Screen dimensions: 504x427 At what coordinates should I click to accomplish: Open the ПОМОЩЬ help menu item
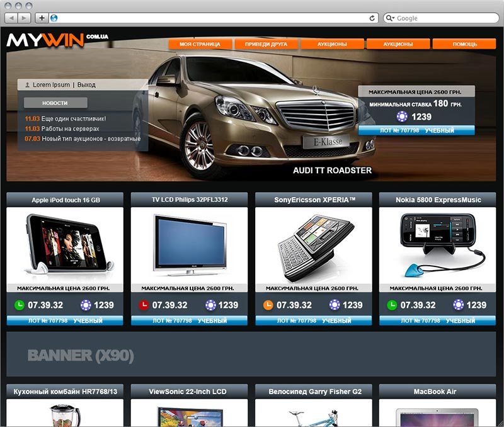464,44
